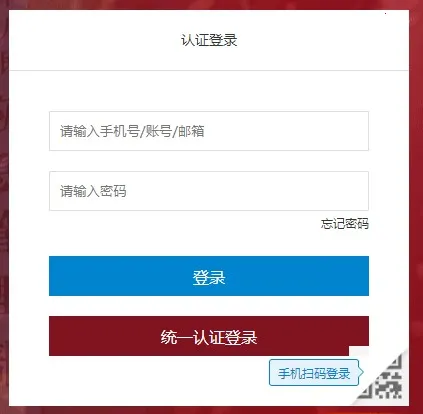Choose unified authentication login via 统一认证登录
The width and height of the screenshot is (423, 414).
click(x=209, y=336)
